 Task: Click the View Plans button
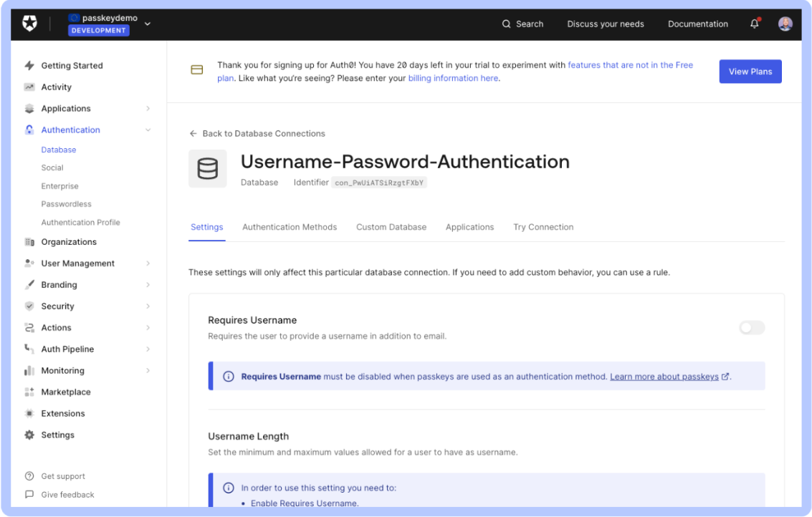(x=750, y=72)
